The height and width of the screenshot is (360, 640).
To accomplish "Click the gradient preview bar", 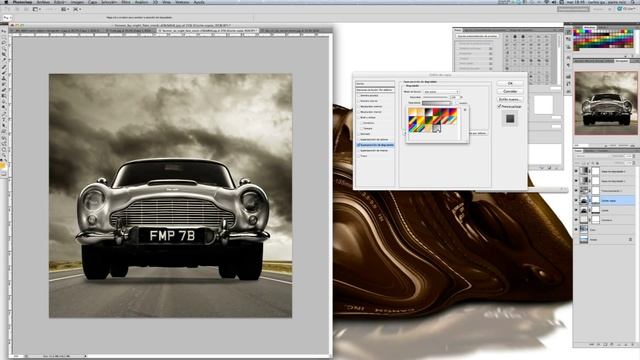I will pyautogui.click(x=436, y=103).
